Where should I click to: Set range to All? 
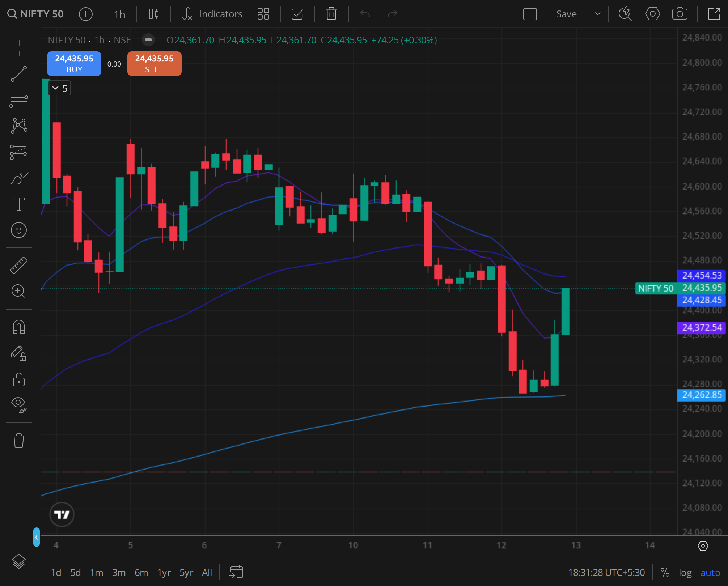207,573
